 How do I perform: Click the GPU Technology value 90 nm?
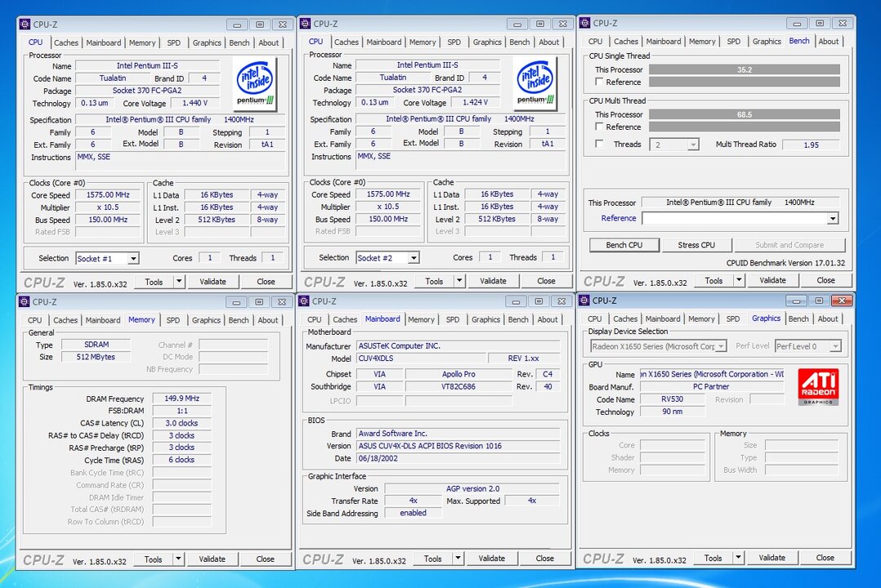pos(673,412)
